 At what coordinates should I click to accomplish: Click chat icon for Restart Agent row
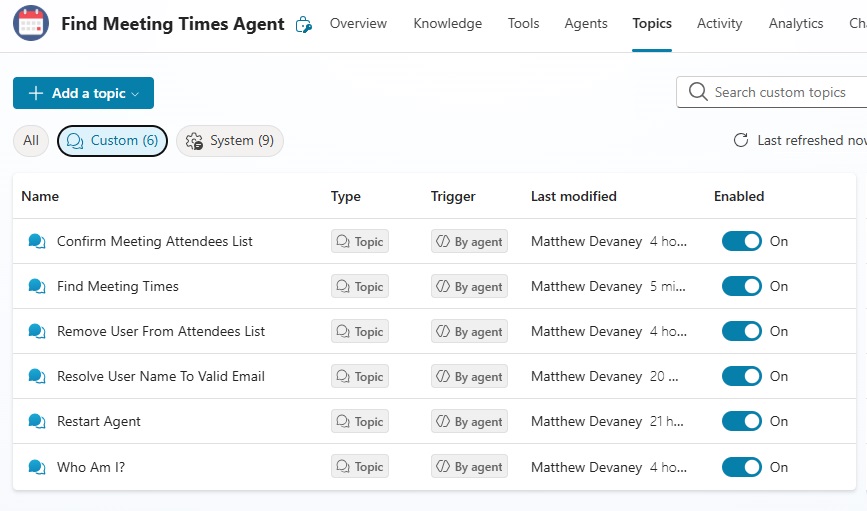[x=36, y=421]
